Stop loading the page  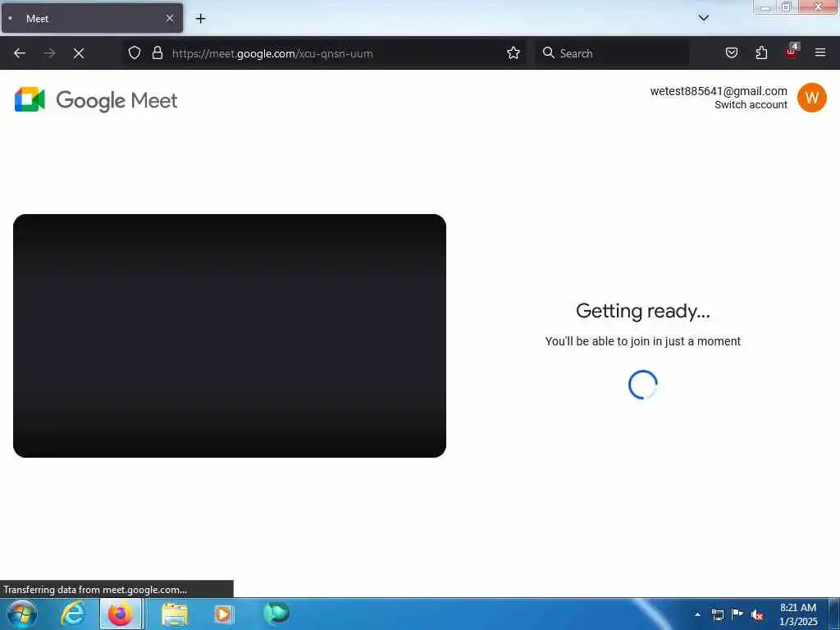(79, 53)
